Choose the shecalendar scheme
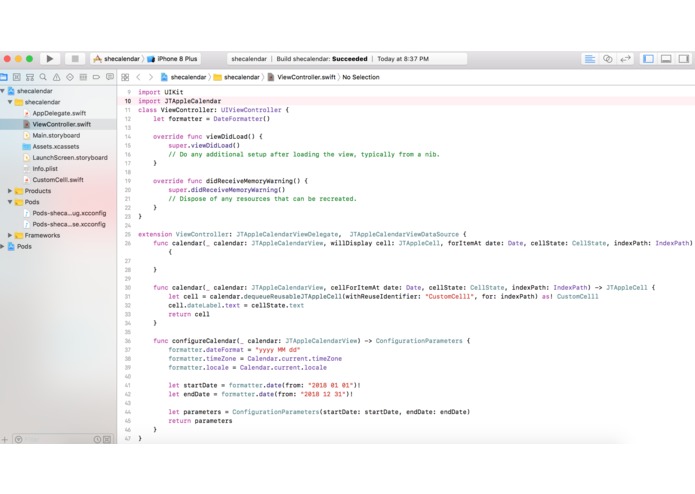This screenshot has width=695, height=494. click(117, 58)
